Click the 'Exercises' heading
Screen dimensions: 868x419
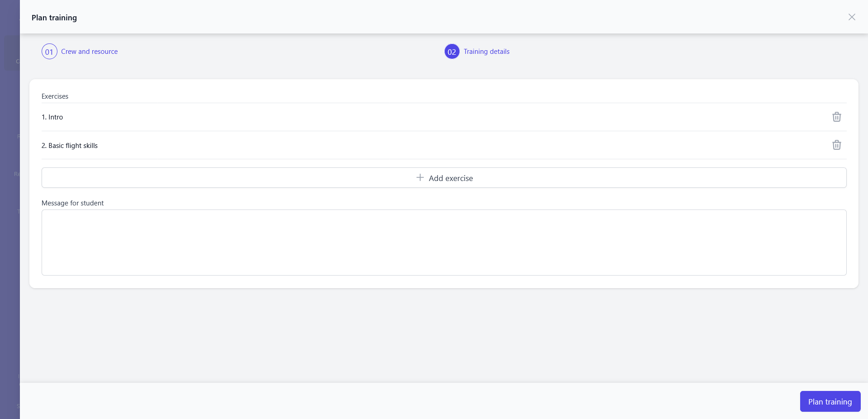pyautogui.click(x=55, y=96)
